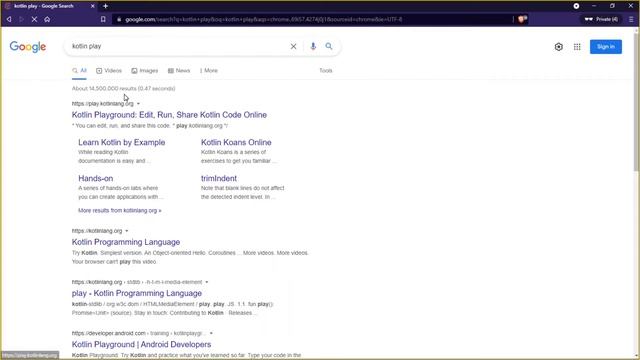The height and width of the screenshot is (360, 640).
Task: Click More results from kotlinlang.org
Action: pos(120,211)
